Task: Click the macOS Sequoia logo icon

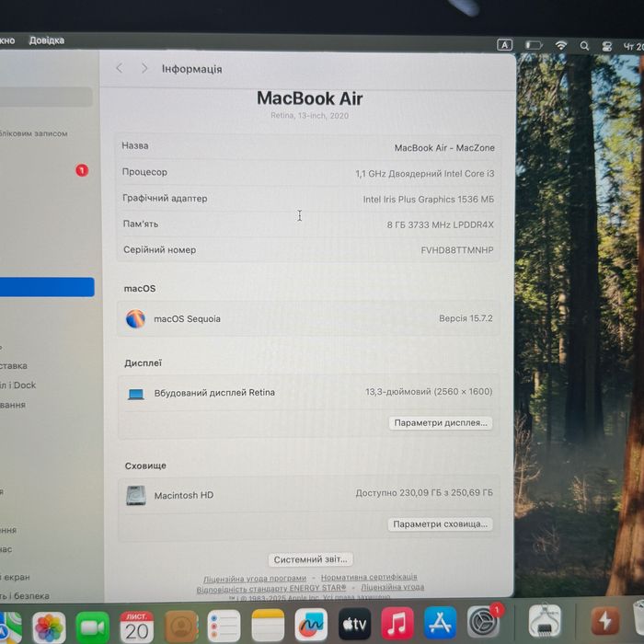Action: [x=135, y=318]
